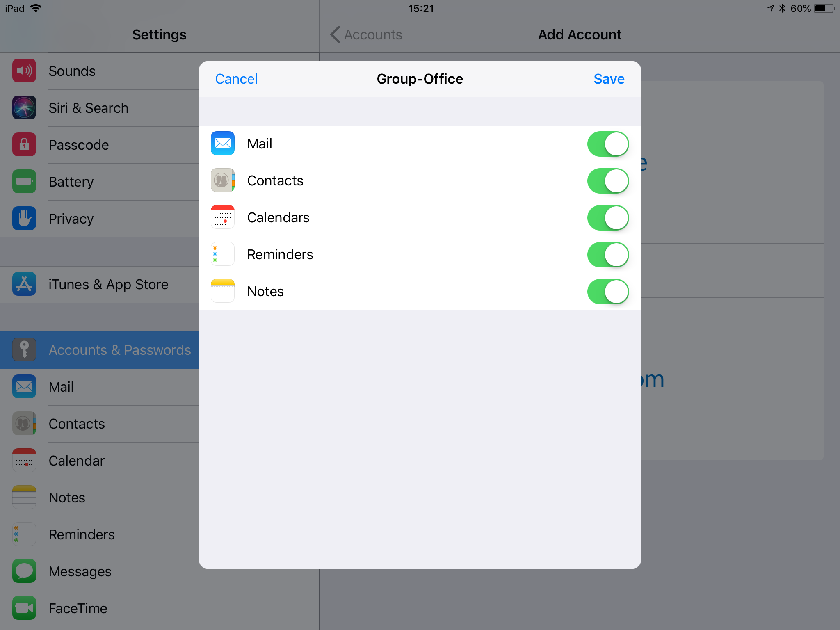Select the Accounts & Passwords key icon
The height and width of the screenshot is (630, 840).
tap(24, 350)
